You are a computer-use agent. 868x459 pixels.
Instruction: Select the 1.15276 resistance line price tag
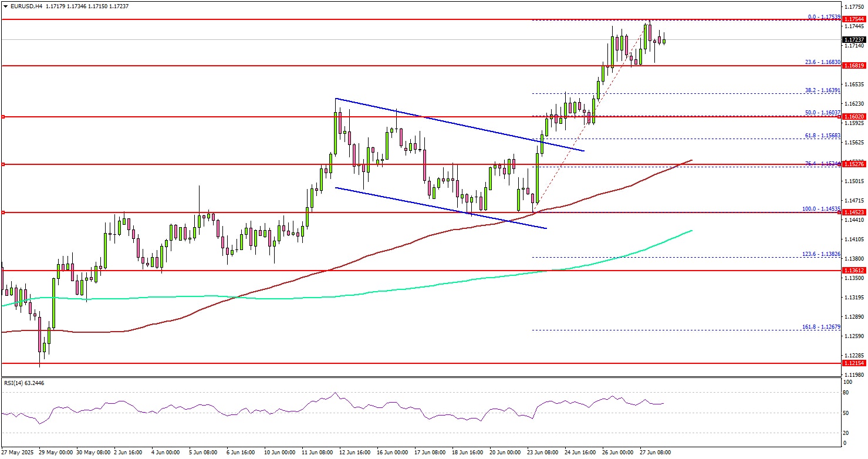point(854,164)
